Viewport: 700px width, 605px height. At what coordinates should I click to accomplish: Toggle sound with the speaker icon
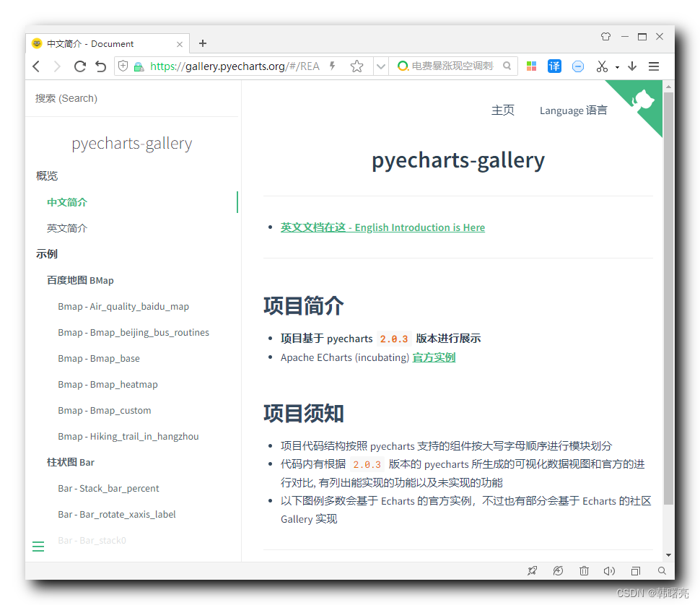pos(609,570)
